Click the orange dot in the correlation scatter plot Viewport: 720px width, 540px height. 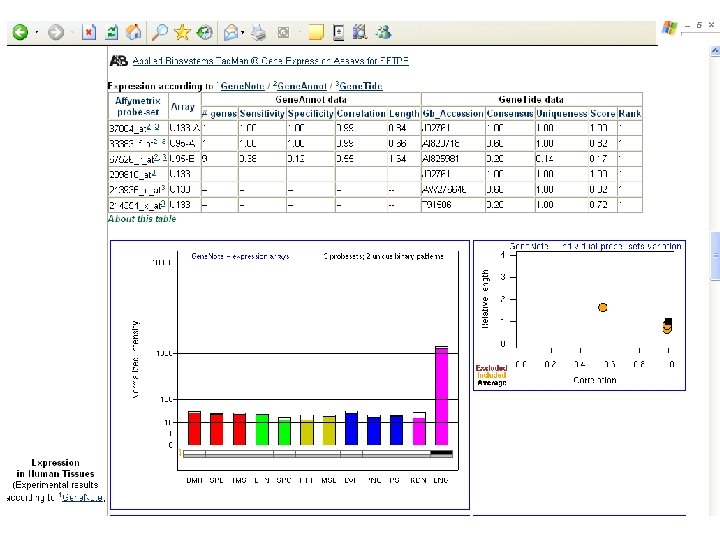[602, 307]
